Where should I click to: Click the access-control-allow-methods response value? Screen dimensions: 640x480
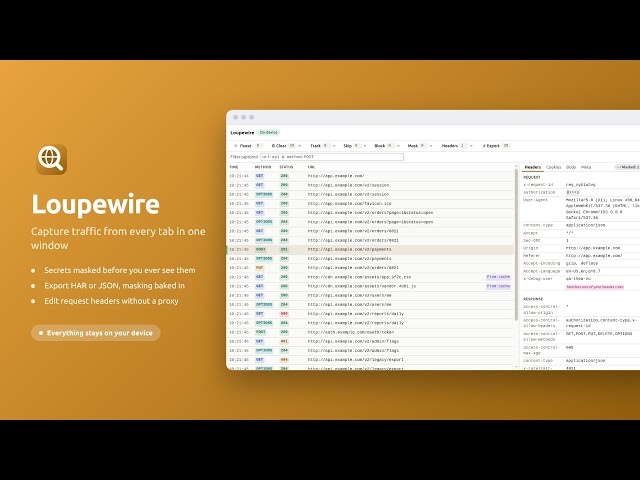point(599,334)
